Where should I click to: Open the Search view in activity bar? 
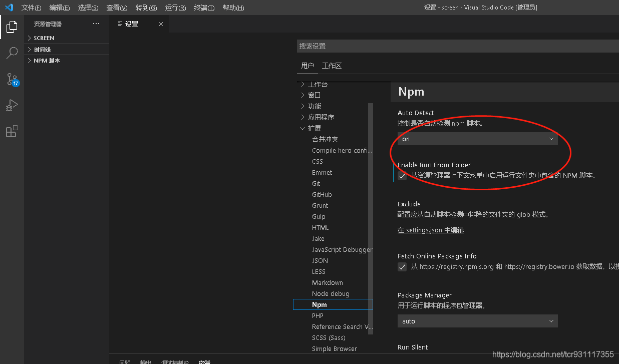(12, 53)
